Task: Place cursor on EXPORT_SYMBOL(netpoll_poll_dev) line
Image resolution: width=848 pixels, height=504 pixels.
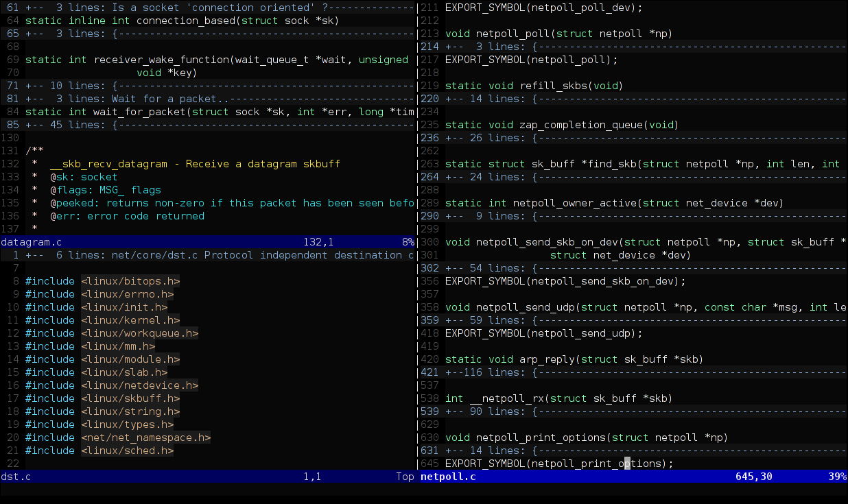Action: pyautogui.click(x=542, y=8)
